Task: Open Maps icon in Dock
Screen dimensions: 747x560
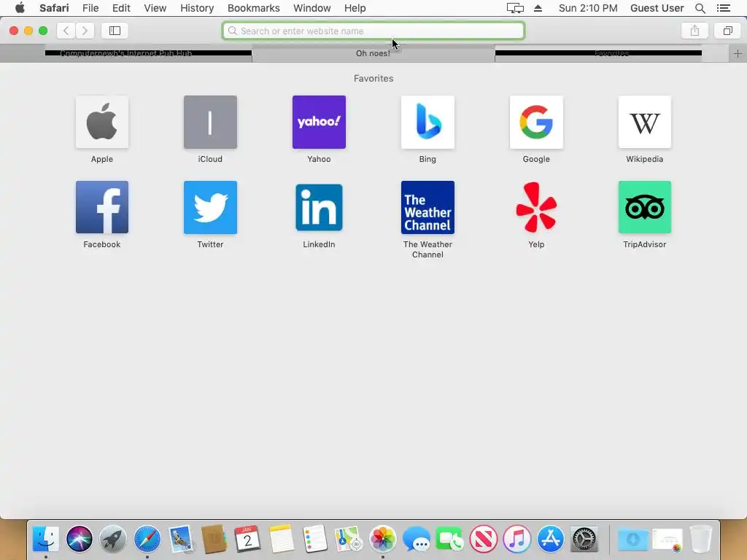Action: pos(349,539)
